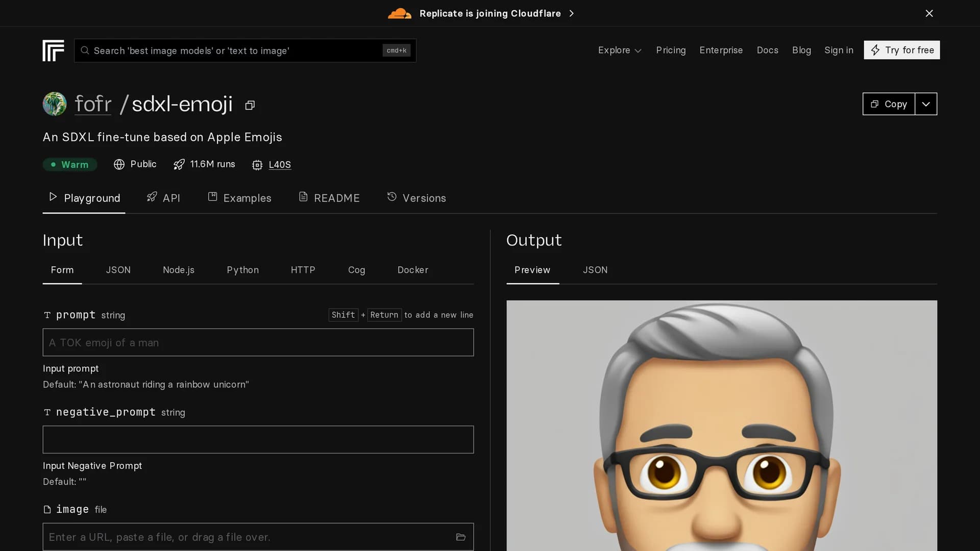Click the Output heading

click(x=534, y=240)
